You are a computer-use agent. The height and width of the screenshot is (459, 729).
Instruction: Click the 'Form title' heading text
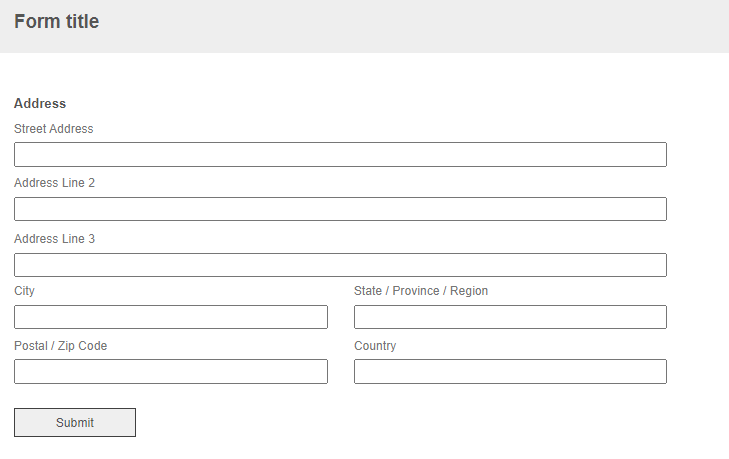pos(56,21)
